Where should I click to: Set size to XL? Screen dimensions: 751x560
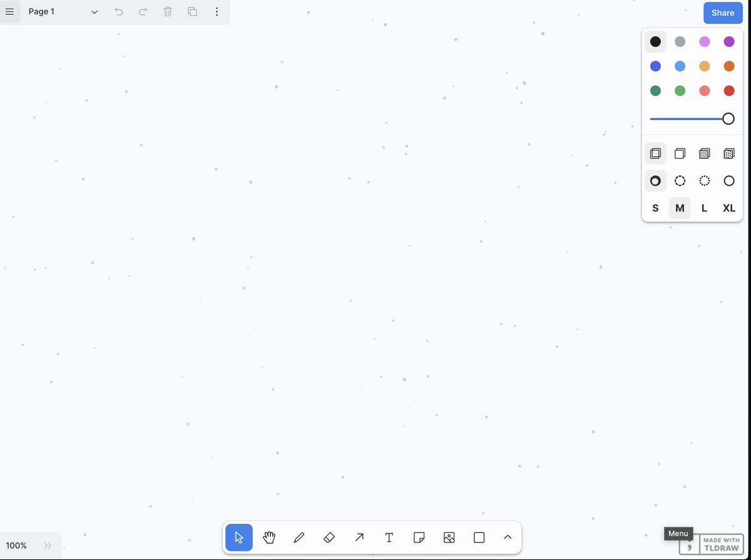(x=729, y=208)
